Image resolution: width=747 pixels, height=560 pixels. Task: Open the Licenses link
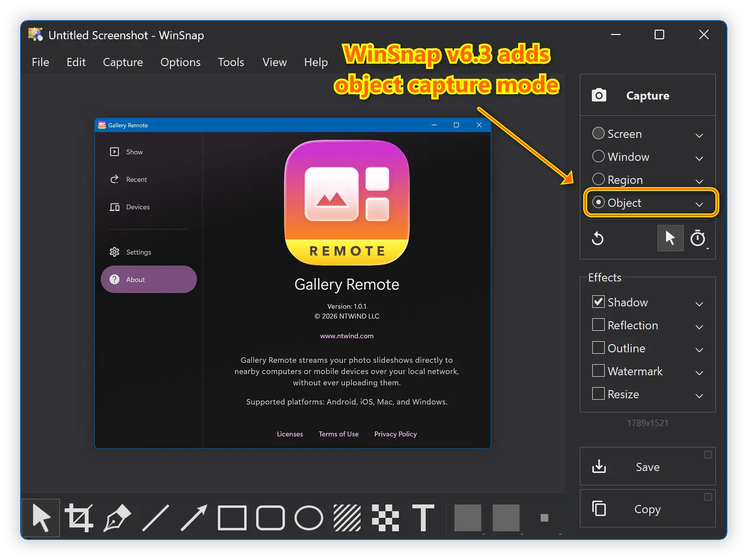[290, 434]
